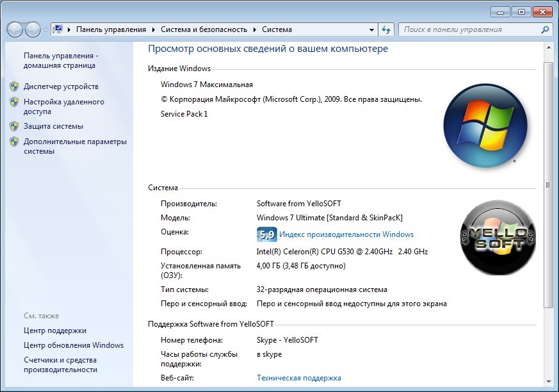Screen dimensions: 559x392
Task: Click scrollbar down arrow
Action: (x=548, y=382)
